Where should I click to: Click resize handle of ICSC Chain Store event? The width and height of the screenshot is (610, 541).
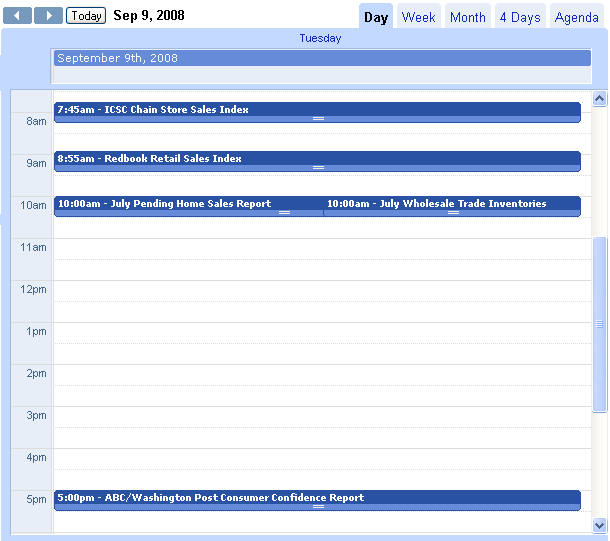(318, 119)
